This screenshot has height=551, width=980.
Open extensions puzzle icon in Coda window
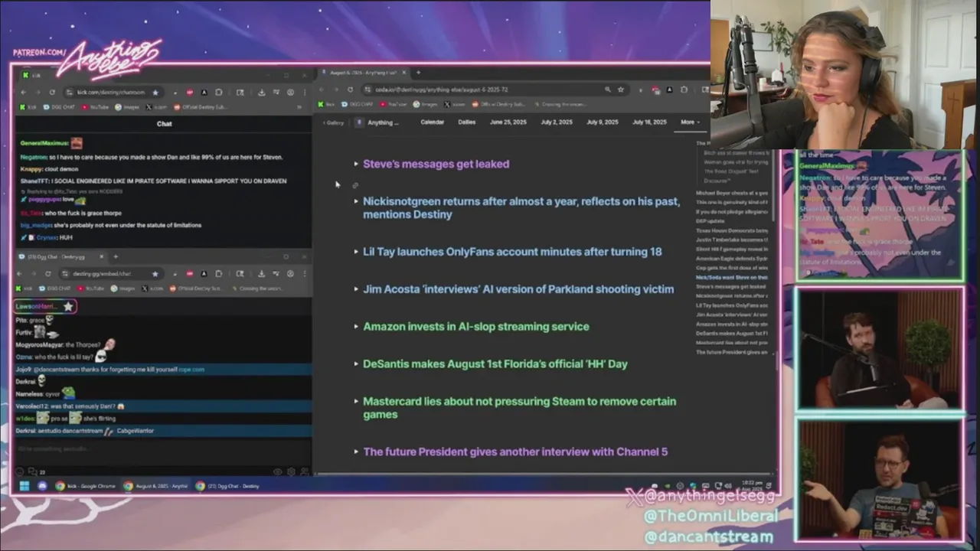tap(684, 90)
